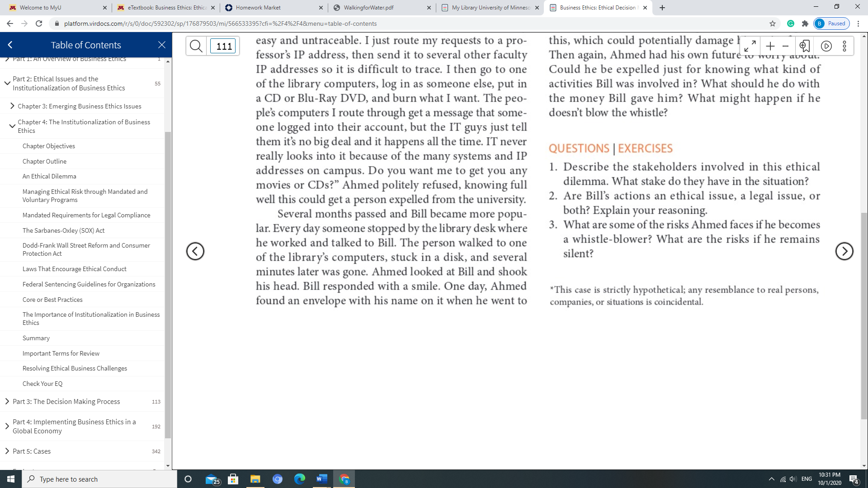Open An Ethical Dilemma section
Viewport: 868px width, 488px height.
click(x=49, y=176)
